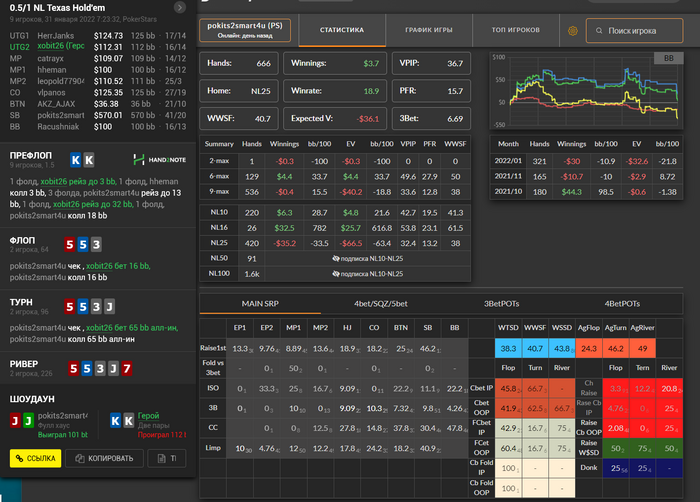The height and width of the screenshot is (502, 700).
Task: Click the 3Bet 6.69 stat box
Action: click(x=431, y=118)
